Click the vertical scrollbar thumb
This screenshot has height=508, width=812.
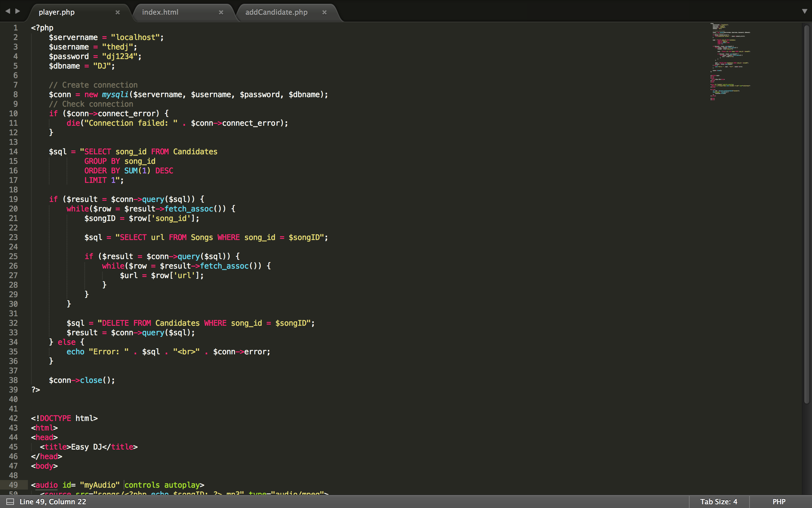coord(807,214)
